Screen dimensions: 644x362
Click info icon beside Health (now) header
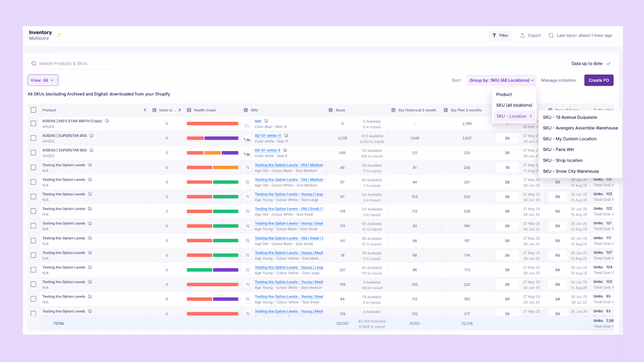(189, 110)
